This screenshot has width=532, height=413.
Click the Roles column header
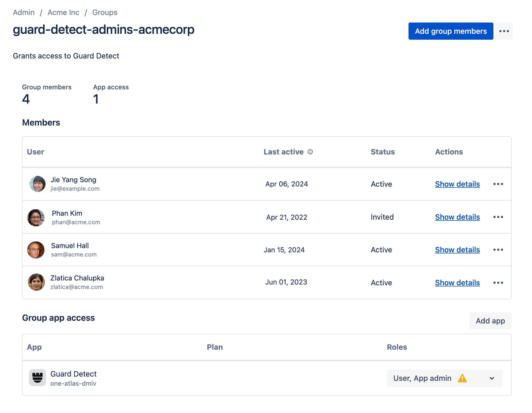coord(397,347)
